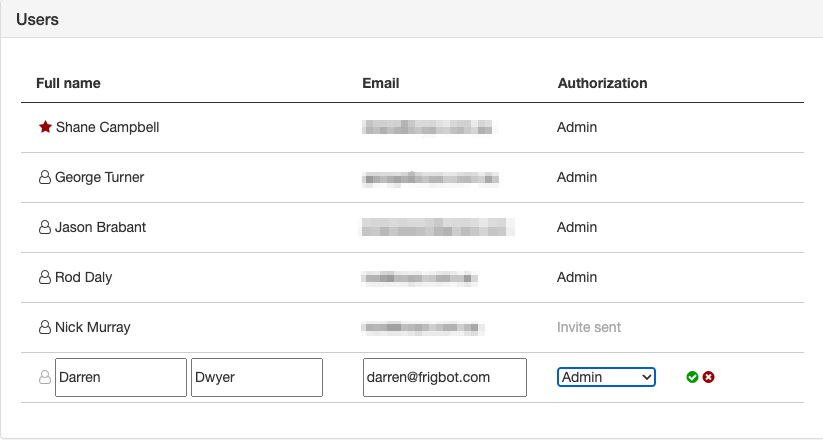Click the user icon beside Rod Daly
Viewport: 823px width, 444px height.
click(x=45, y=277)
